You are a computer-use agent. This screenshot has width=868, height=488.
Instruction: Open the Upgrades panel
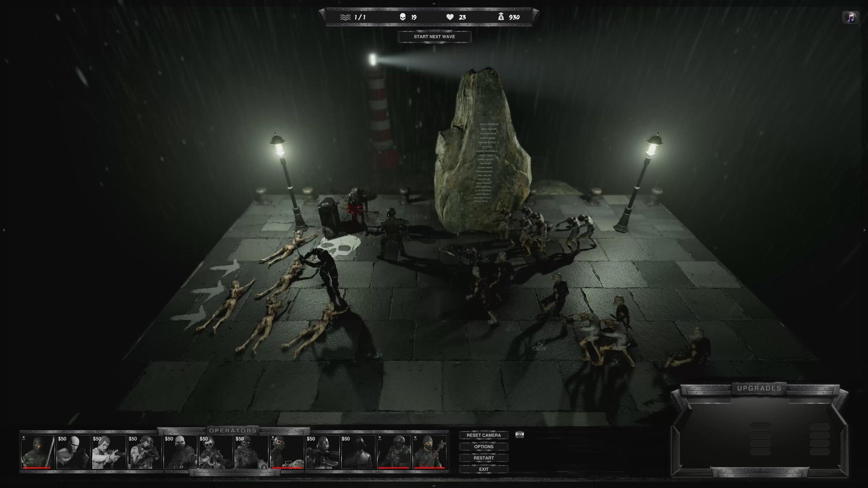tap(759, 388)
